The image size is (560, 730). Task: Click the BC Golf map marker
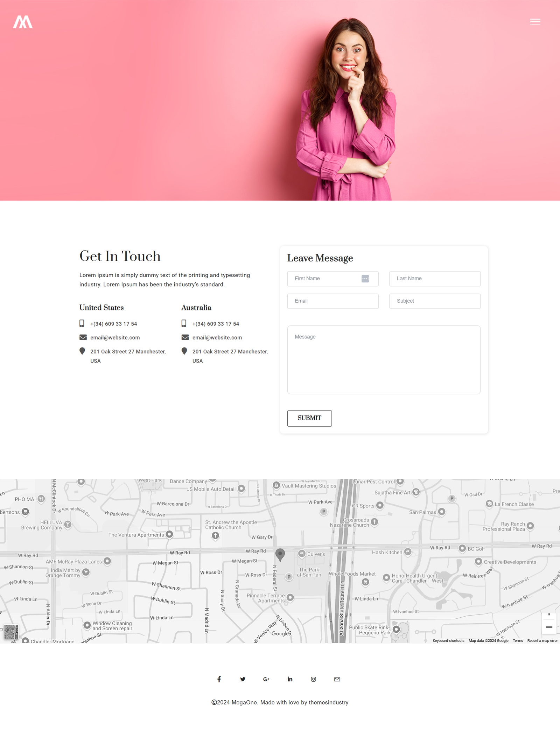pos(462,548)
